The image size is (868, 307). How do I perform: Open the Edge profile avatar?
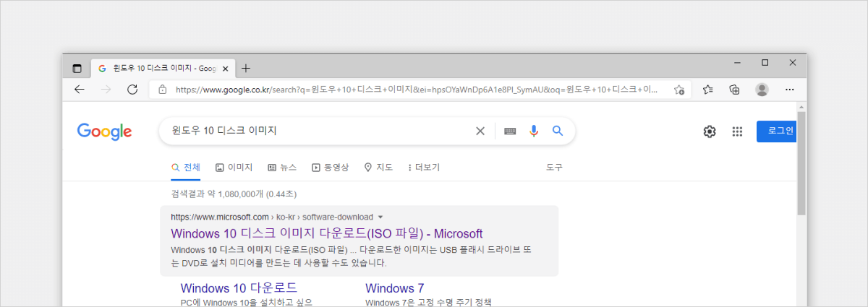762,90
